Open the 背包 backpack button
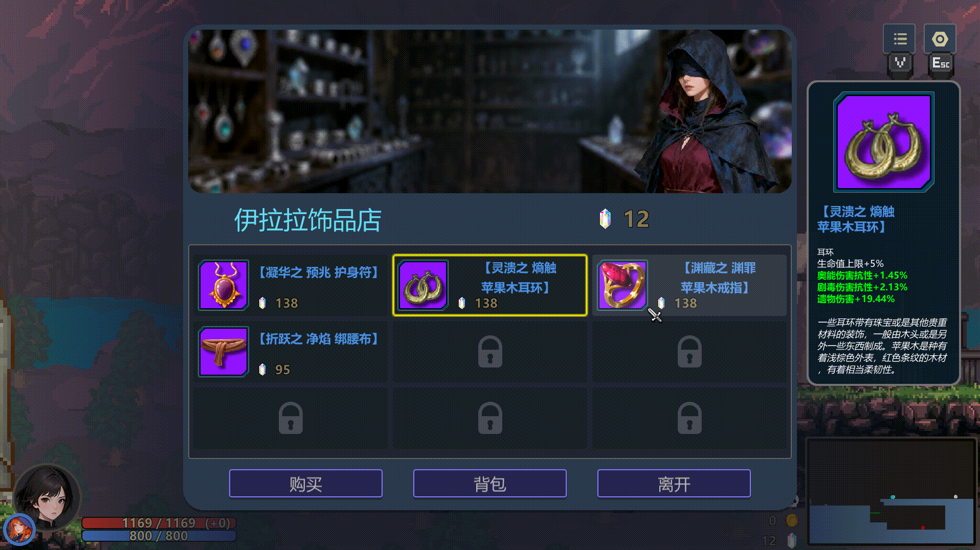 (490, 484)
